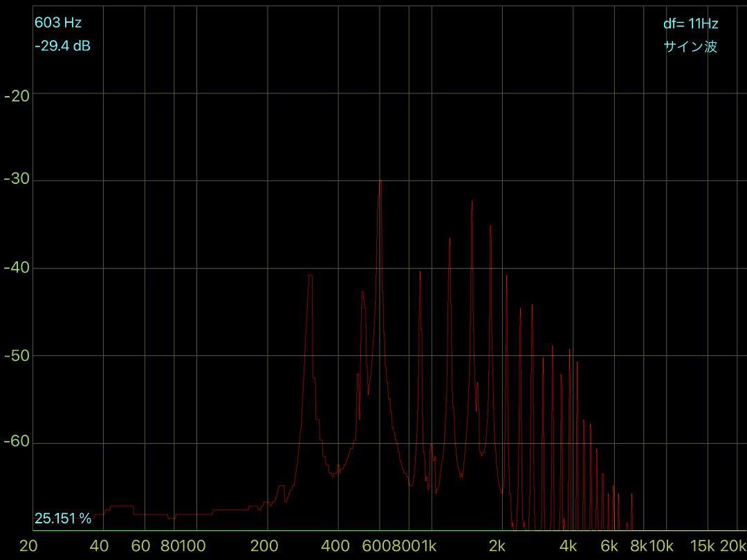Tap the 603 Hz peak frequency readout

coord(58,22)
